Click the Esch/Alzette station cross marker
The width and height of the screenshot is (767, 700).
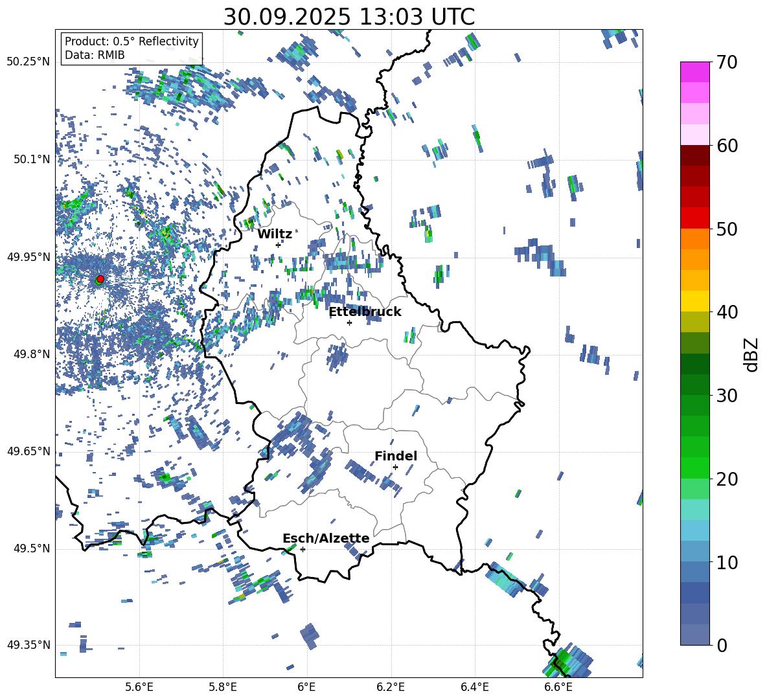[303, 549]
